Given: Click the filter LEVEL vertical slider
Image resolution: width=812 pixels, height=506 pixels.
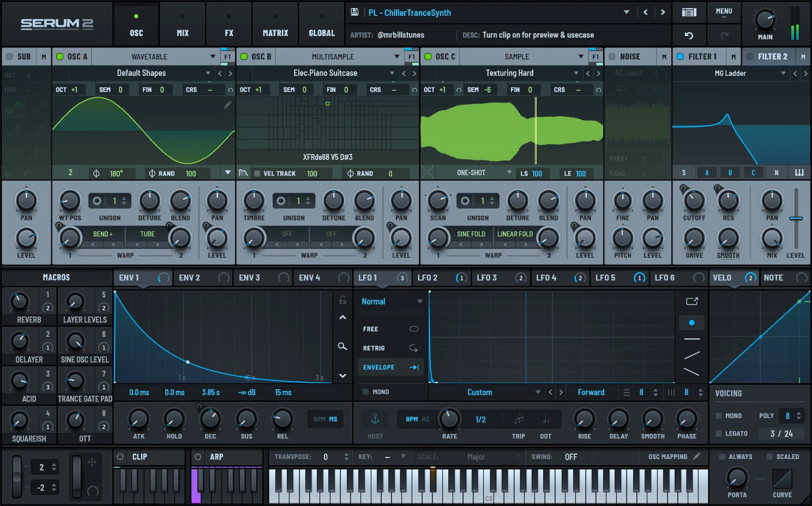Looking at the screenshot, I should click(x=796, y=218).
